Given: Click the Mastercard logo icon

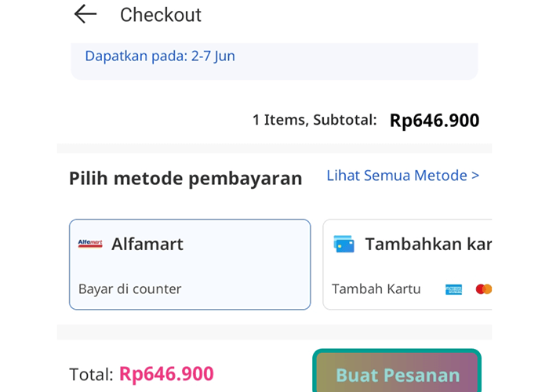Looking at the screenshot, I should click(484, 289).
